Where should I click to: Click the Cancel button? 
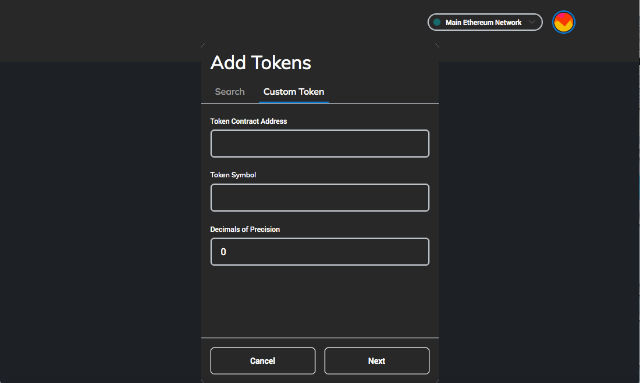coord(263,361)
